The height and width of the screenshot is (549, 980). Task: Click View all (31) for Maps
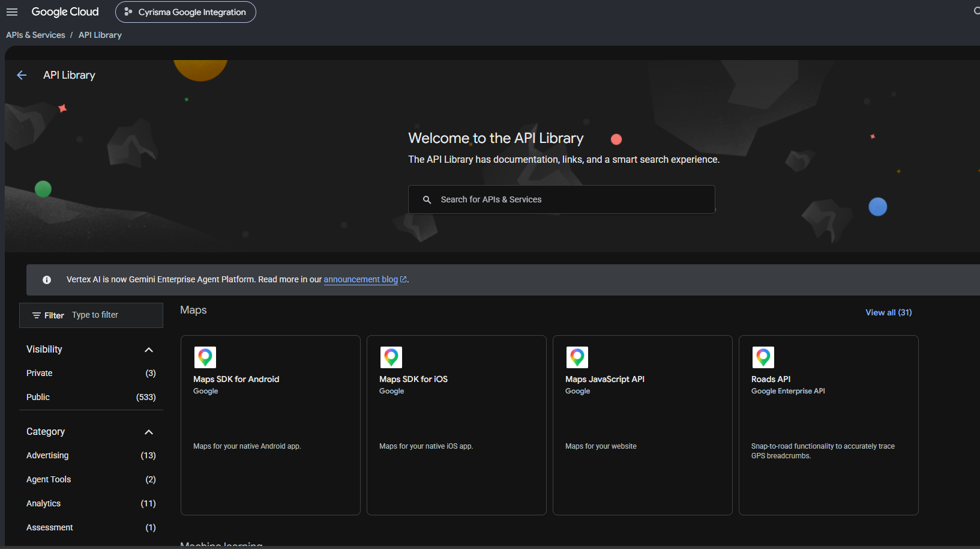[x=888, y=312]
